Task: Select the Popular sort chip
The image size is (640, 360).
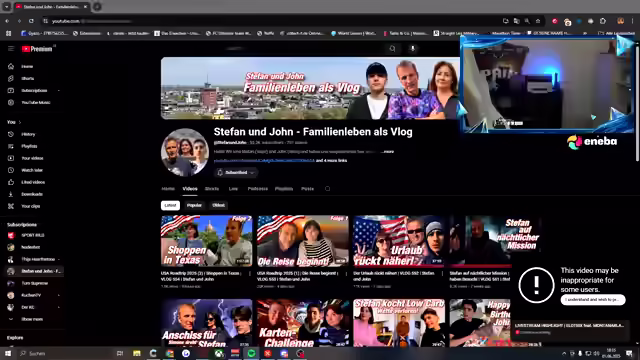Action: (194, 205)
